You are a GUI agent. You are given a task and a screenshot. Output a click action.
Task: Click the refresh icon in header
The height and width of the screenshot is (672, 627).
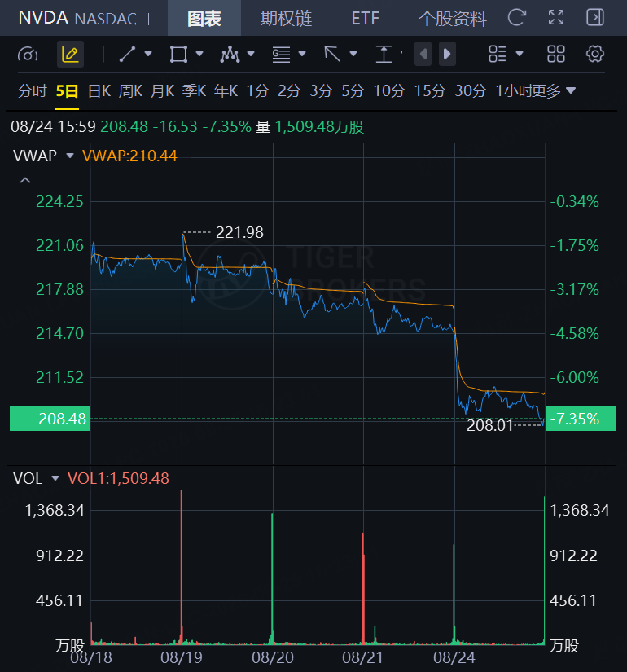(x=516, y=18)
